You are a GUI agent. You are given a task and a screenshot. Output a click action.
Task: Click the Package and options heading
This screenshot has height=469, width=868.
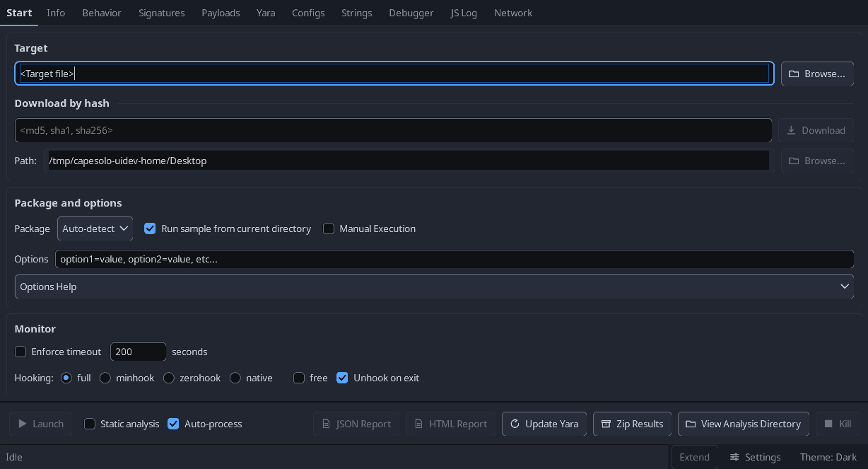pyautogui.click(x=69, y=203)
